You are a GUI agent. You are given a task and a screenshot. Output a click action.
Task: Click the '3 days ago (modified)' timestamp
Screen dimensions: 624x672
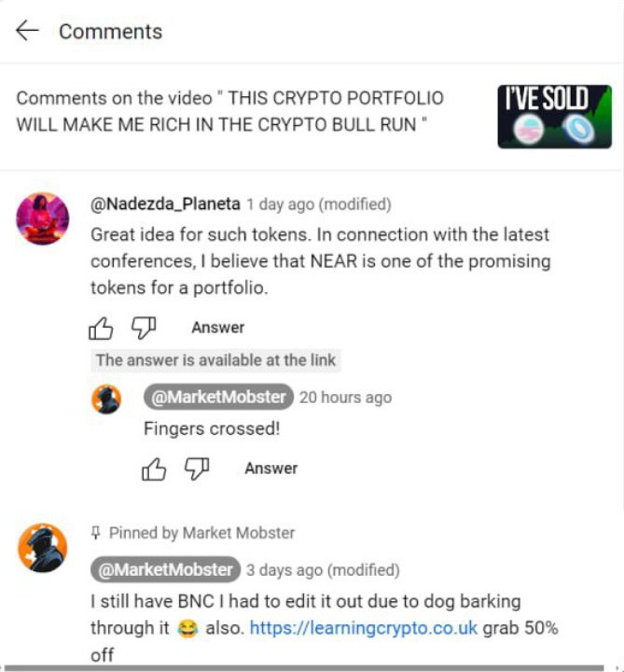pos(323,570)
